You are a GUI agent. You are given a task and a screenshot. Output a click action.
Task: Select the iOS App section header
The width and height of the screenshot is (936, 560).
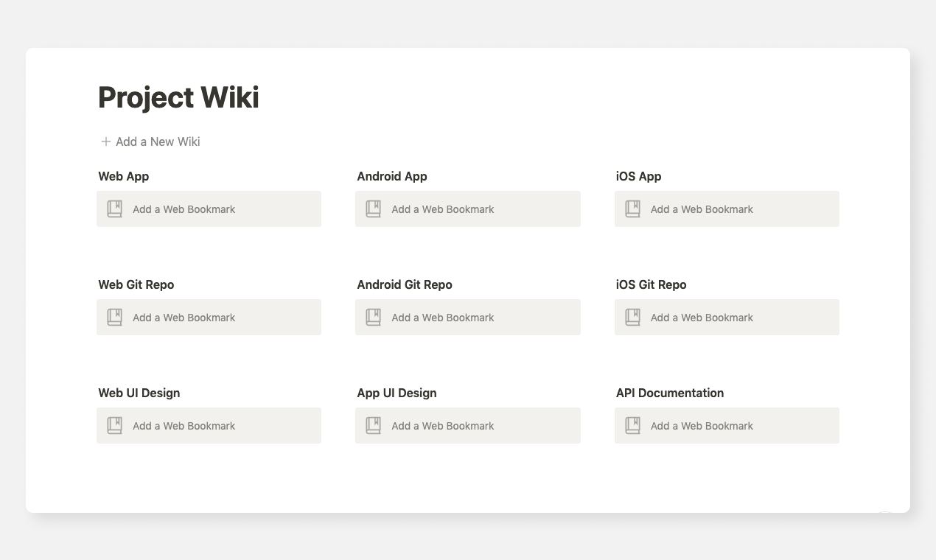pos(638,176)
